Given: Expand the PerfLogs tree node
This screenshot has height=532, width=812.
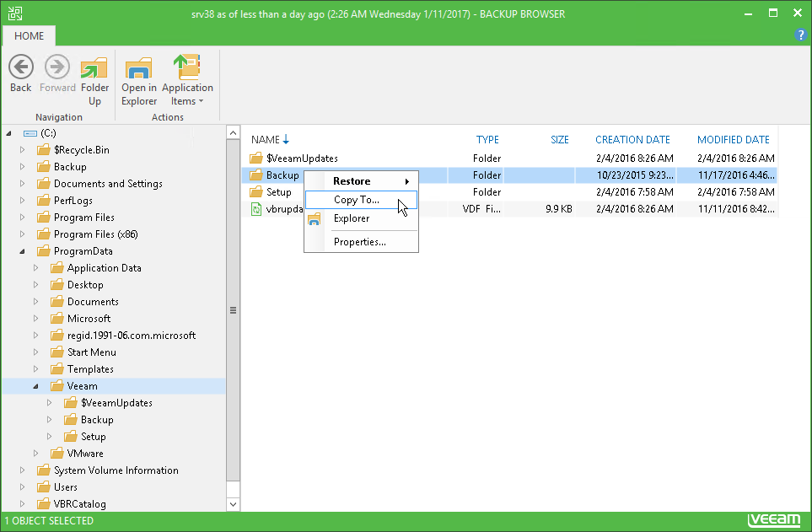Looking at the screenshot, I should (x=22, y=201).
